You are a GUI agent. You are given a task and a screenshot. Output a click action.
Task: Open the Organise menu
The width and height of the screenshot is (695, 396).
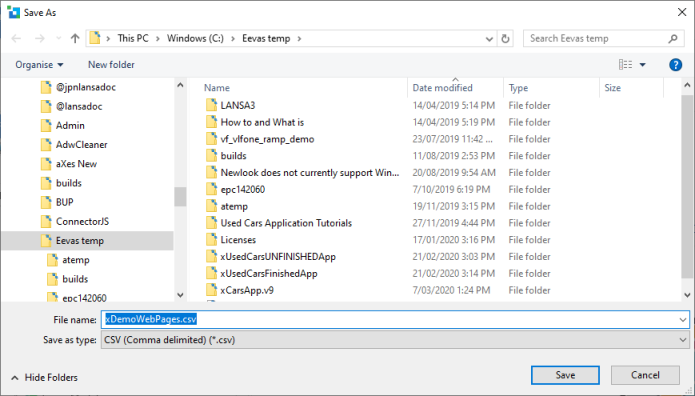point(39,65)
